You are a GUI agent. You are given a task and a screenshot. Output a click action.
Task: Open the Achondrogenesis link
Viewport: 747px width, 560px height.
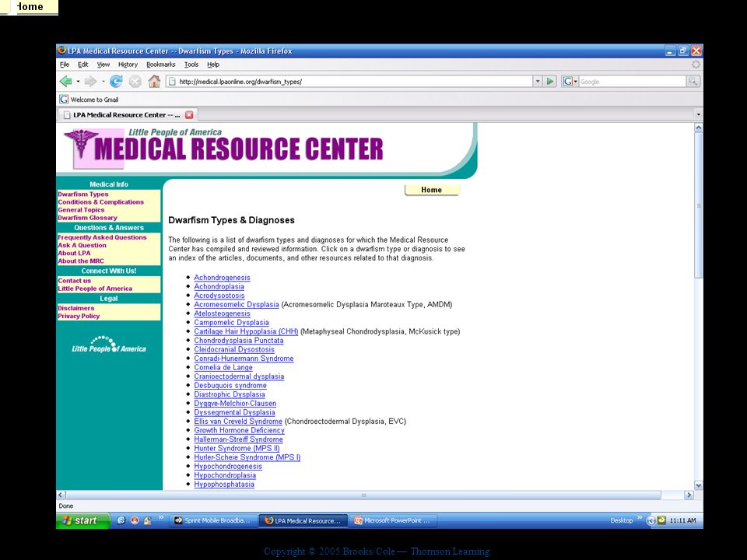[x=222, y=278]
